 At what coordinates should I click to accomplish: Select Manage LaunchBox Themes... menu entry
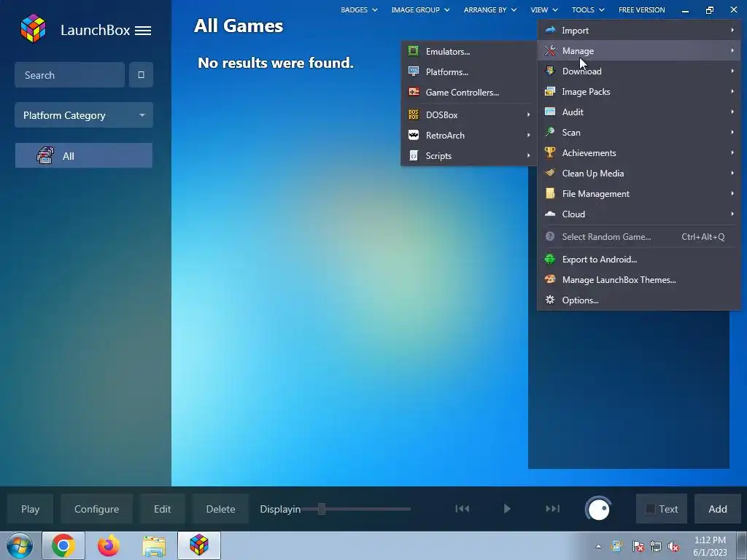point(639,280)
